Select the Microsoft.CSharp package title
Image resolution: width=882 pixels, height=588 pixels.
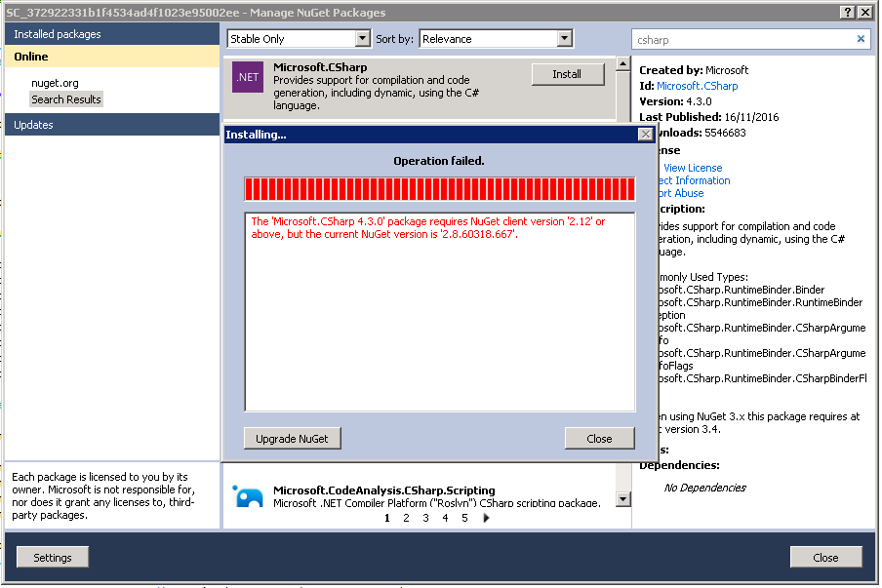320,67
